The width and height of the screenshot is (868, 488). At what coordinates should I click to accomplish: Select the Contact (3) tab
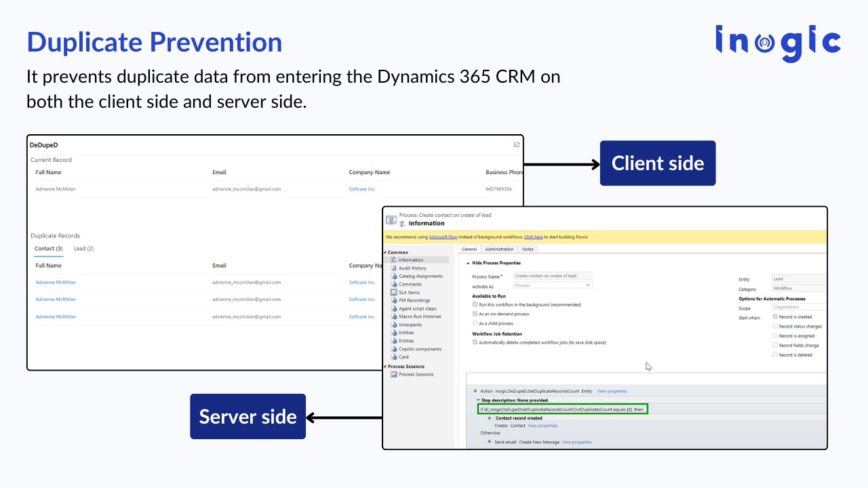(49, 249)
